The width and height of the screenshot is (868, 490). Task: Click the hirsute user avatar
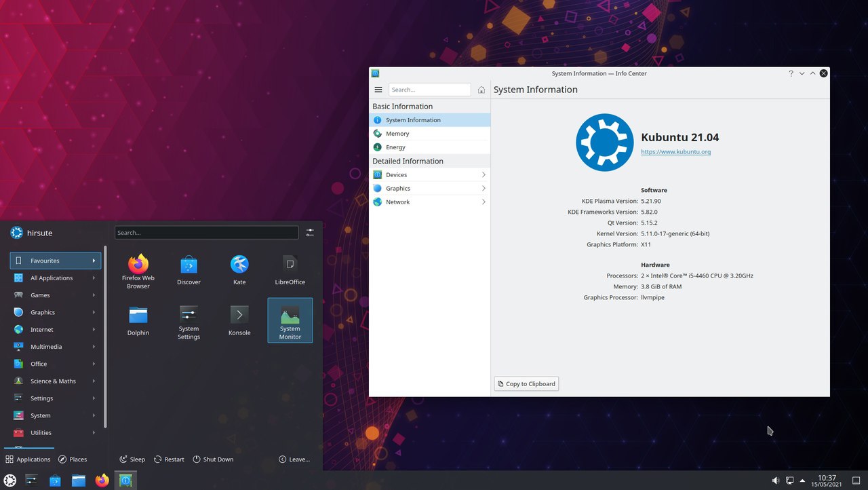tap(16, 233)
